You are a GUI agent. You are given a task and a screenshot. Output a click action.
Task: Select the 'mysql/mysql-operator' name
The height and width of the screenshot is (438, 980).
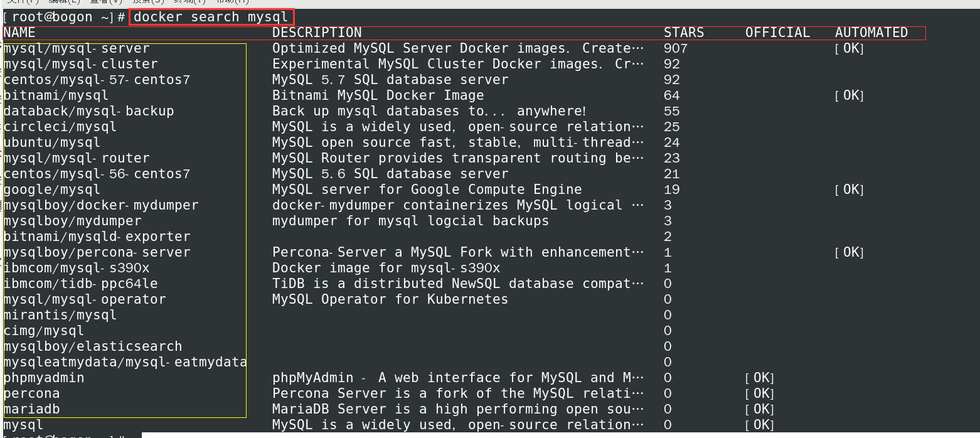click(85, 299)
